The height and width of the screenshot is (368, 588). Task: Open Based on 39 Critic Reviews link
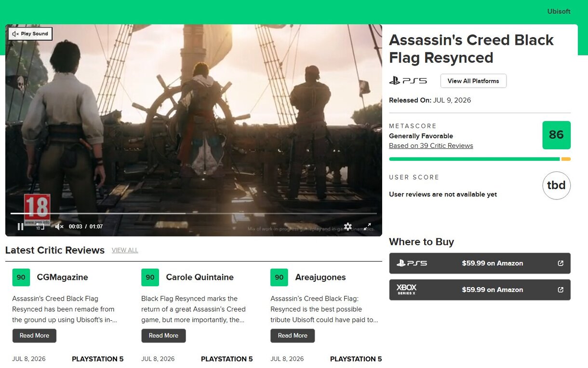431,145
